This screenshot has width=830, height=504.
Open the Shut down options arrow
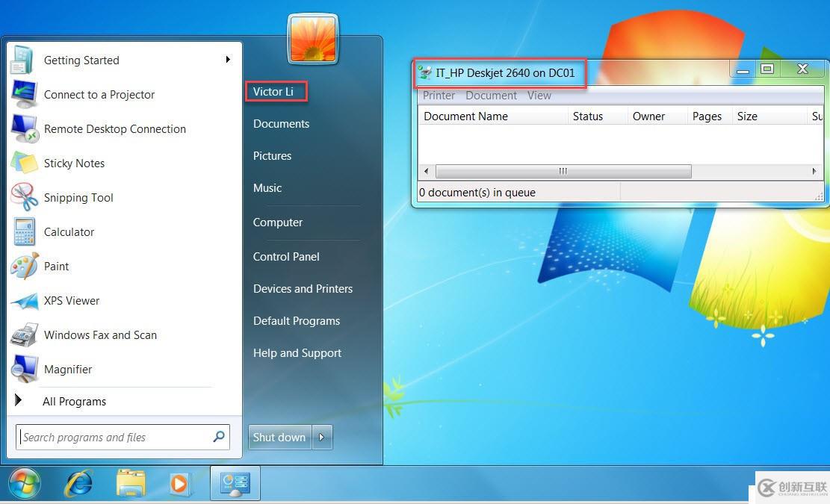tap(322, 438)
